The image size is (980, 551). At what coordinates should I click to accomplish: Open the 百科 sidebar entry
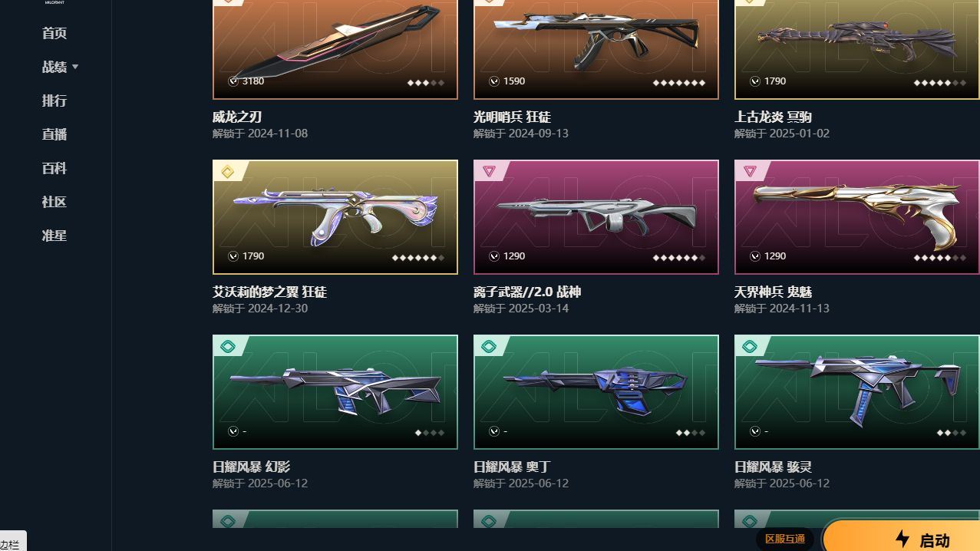click(x=54, y=168)
